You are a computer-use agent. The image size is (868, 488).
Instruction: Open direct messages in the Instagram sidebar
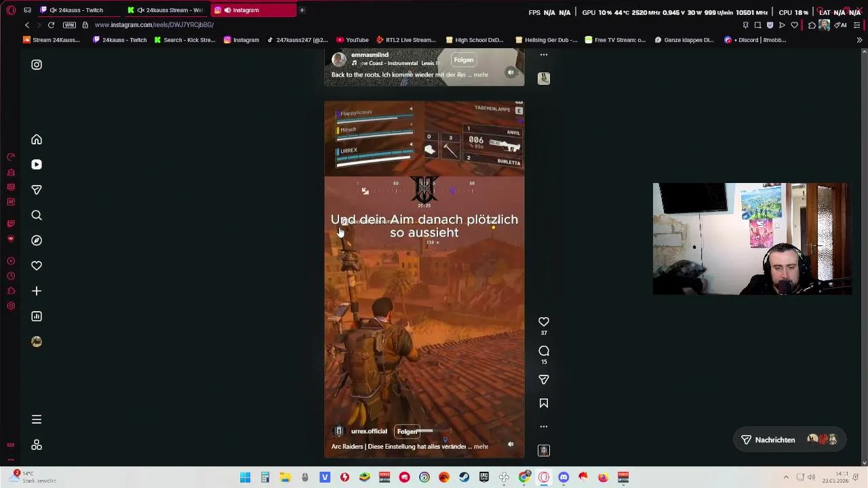click(x=37, y=190)
